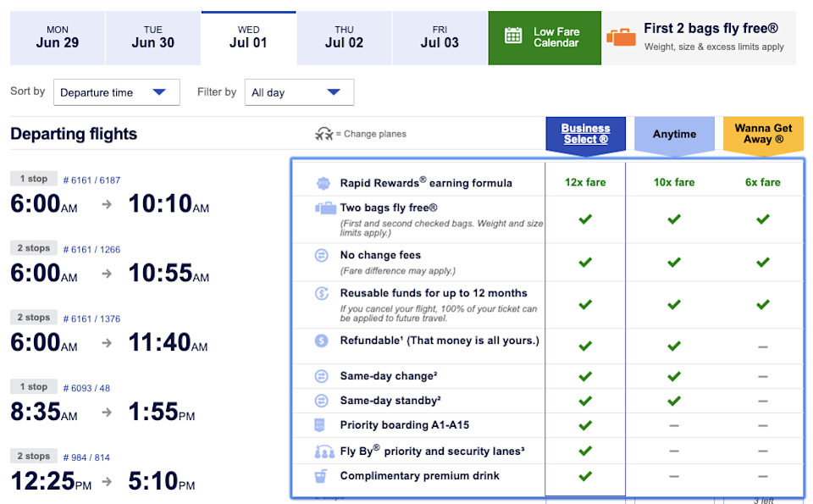Click the 10x fare earning value
This screenshot has width=813, height=504.
pyautogui.click(x=674, y=182)
